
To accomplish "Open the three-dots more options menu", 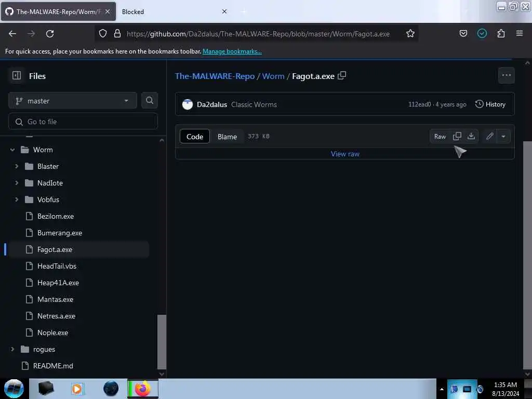I will [506, 75].
